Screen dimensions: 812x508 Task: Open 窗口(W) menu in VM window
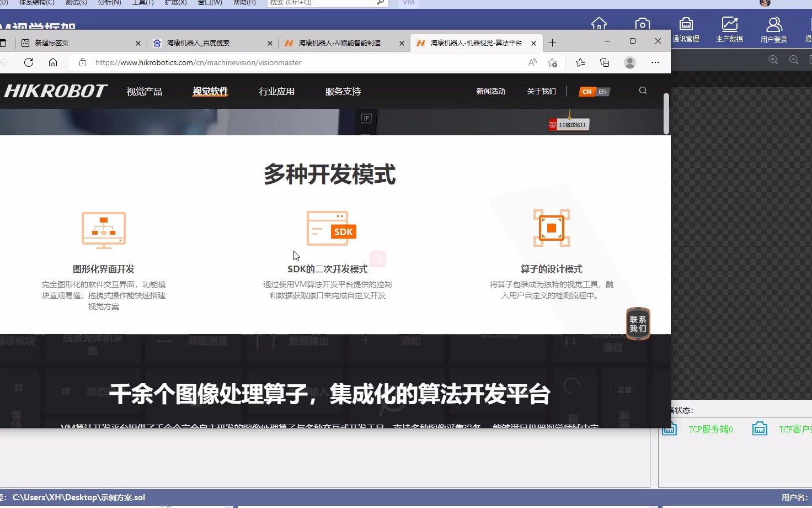[210, 3]
